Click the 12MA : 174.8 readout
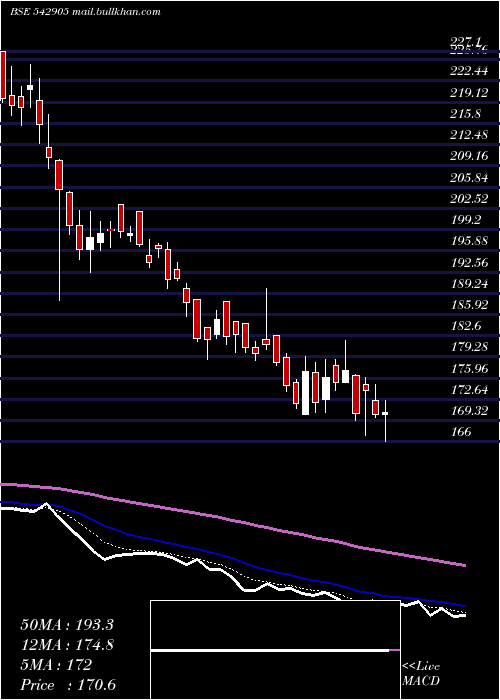This screenshot has height=700, width=500. (x=67, y=645)
